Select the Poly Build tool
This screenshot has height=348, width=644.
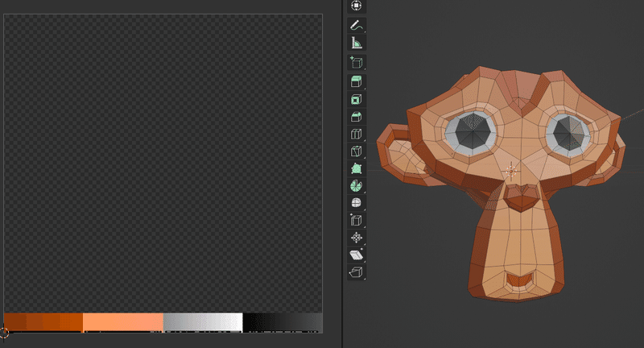tap(356, 168)
